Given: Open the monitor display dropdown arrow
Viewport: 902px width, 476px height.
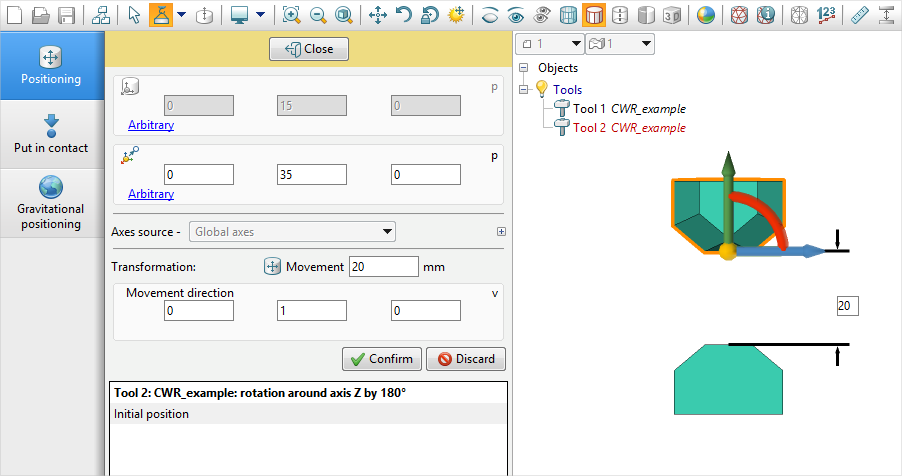Looking at the screenshot, I should 260,15.
